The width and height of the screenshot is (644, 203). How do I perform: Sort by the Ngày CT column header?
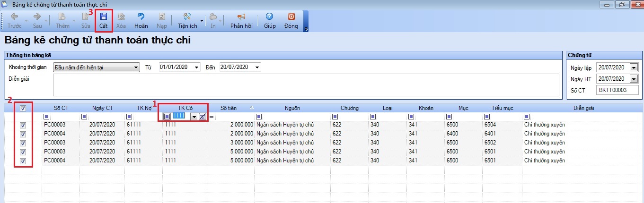pyautogui.click(x=103, y=108)
